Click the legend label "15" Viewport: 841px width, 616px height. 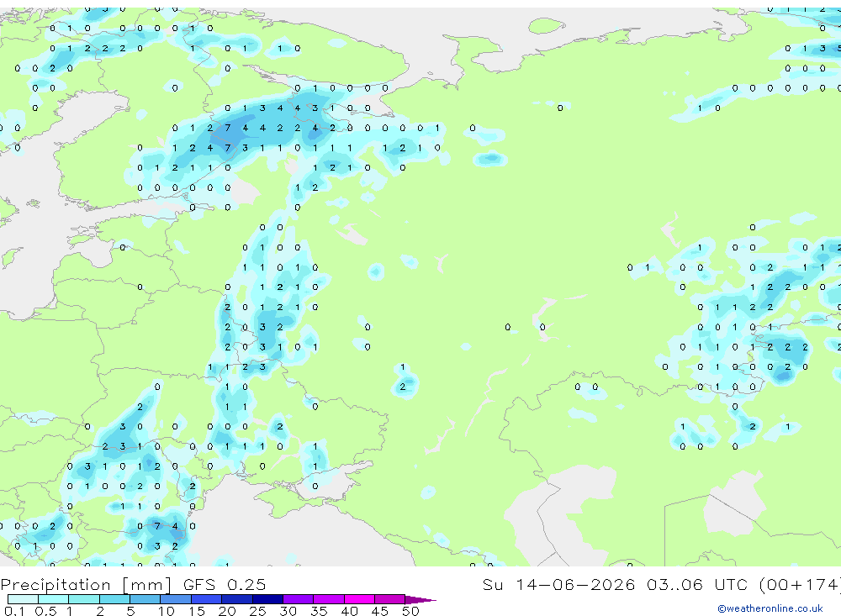pos(197,611)
